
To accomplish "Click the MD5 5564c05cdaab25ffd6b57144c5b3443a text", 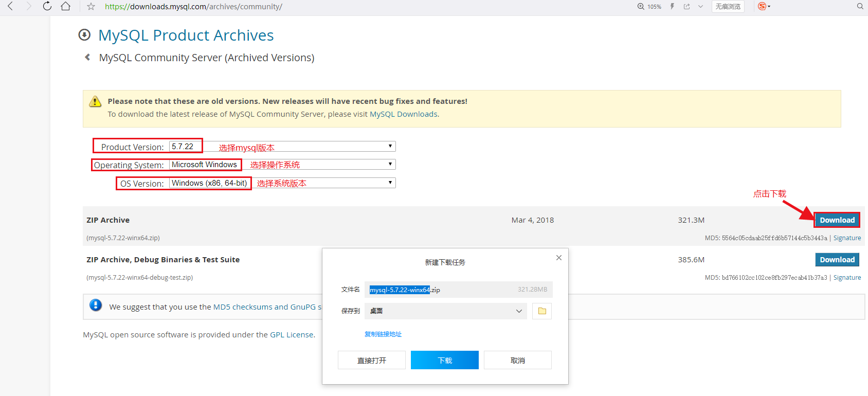I will pos(766,238).
